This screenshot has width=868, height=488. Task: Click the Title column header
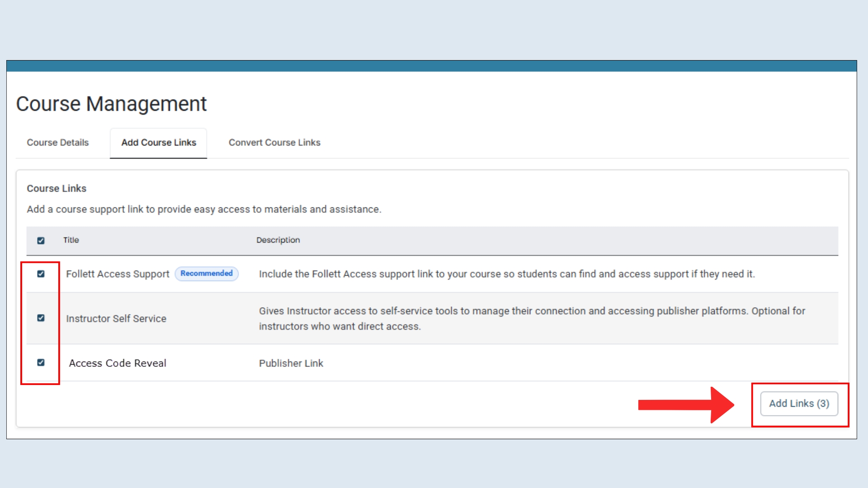coord(71,240)
